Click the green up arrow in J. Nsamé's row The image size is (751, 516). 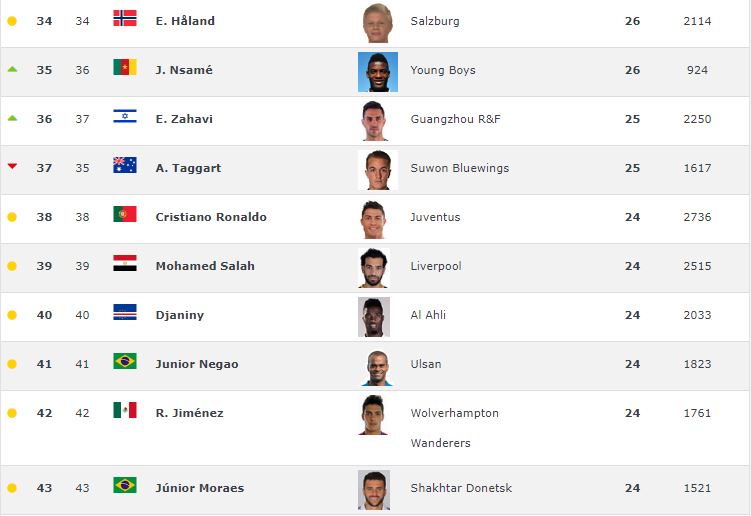pyautogui.click(x=12, y=69)
